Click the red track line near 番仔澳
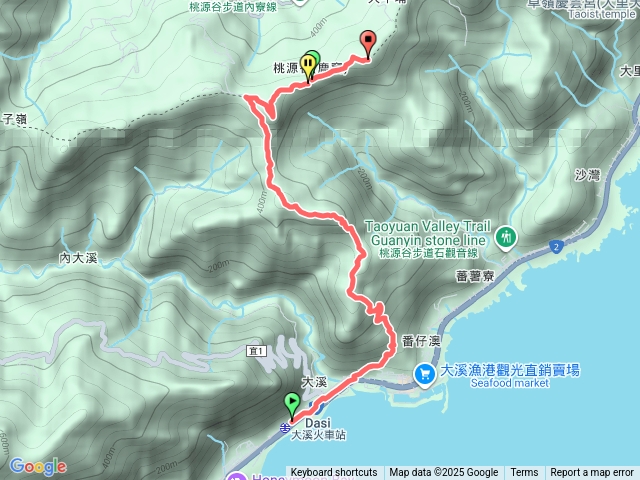The width and height of the screenshot is (640, 480). pyautogui.click(x=393, y=341)
